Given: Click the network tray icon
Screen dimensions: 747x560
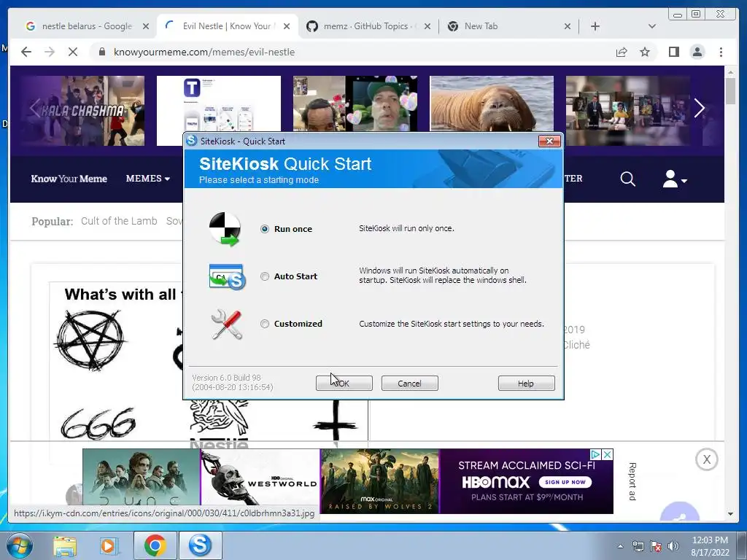Looking at the screenshot, I should (638, 546).
